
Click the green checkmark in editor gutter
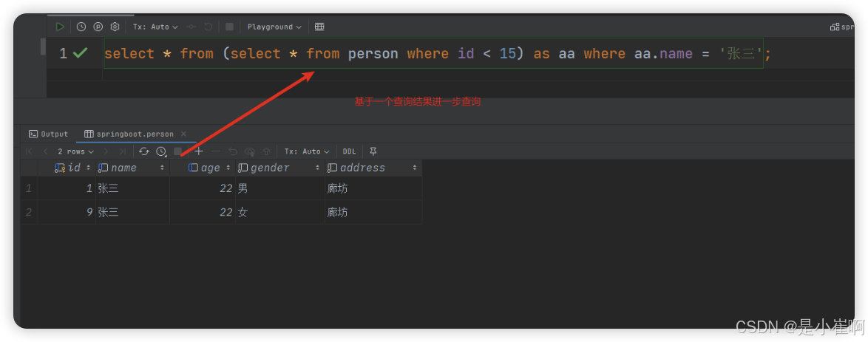point(81,53)
